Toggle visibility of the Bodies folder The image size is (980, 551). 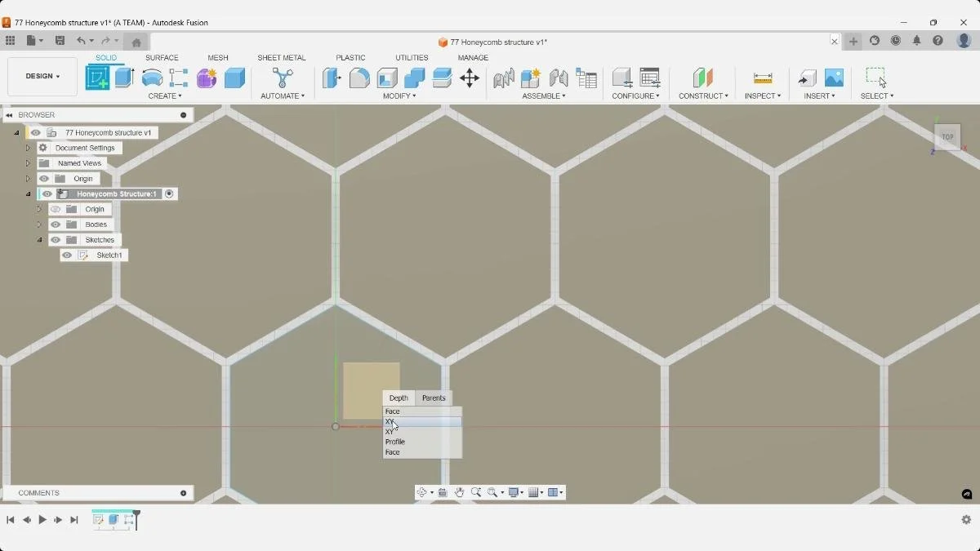click(x=56, y=224)
